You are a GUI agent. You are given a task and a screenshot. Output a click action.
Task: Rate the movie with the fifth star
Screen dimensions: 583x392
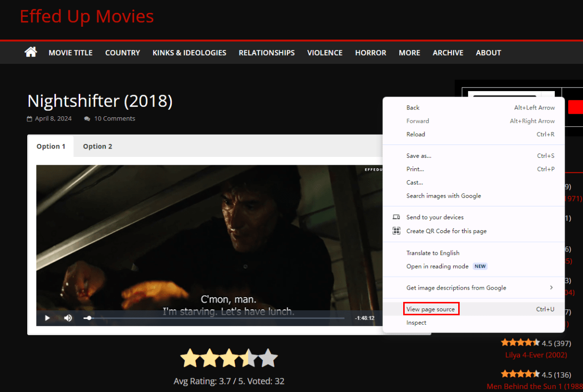[268, 358]
